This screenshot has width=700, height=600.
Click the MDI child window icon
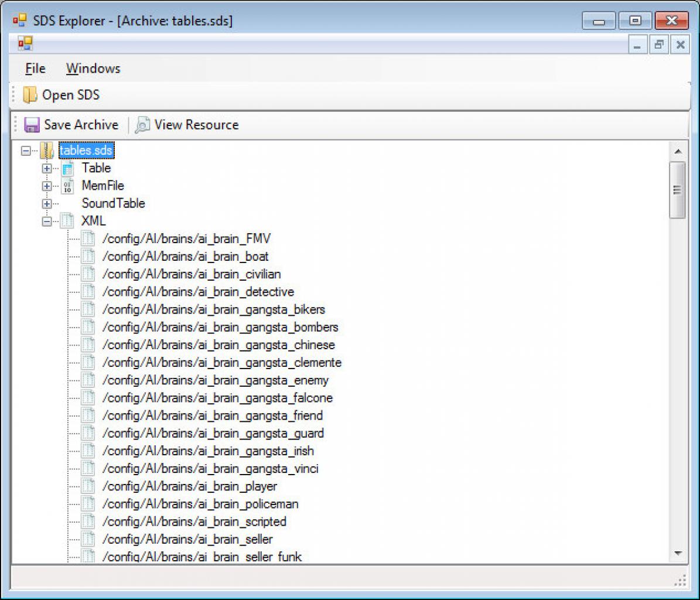coord(25,43)
